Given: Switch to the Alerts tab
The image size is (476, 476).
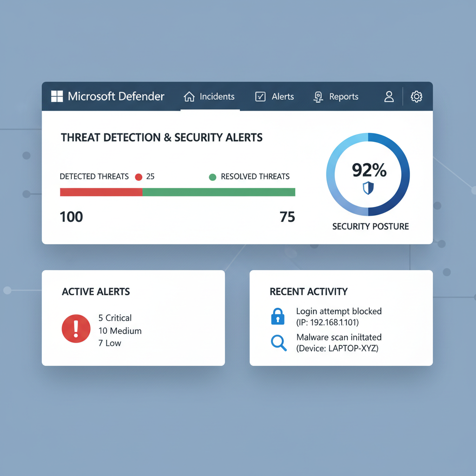Looking at the screenshot, I should tap(274, 97).
